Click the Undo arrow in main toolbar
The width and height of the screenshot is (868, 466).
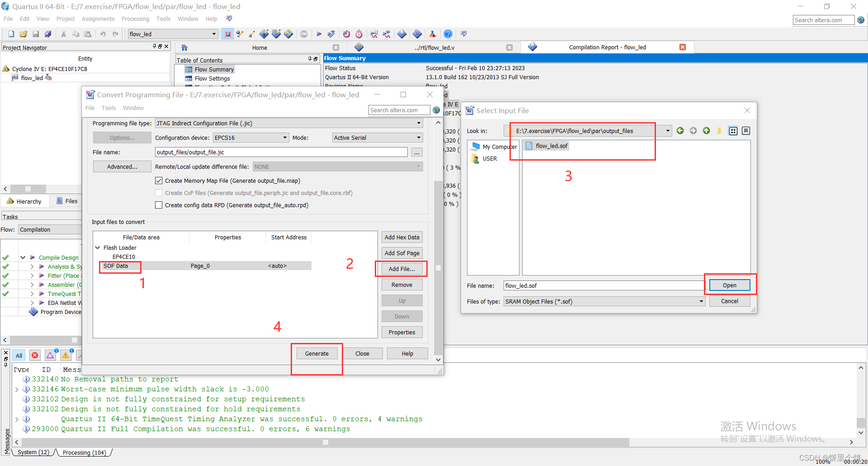pos(103,34)
